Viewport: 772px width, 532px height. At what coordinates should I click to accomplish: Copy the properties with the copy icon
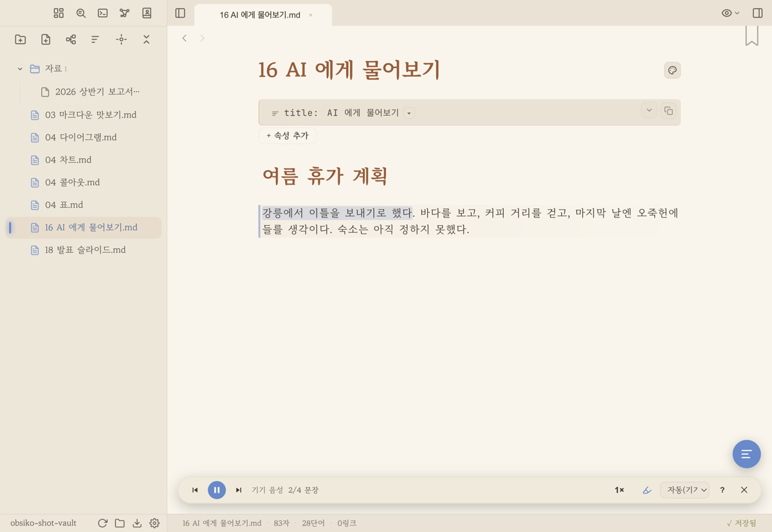668,111
